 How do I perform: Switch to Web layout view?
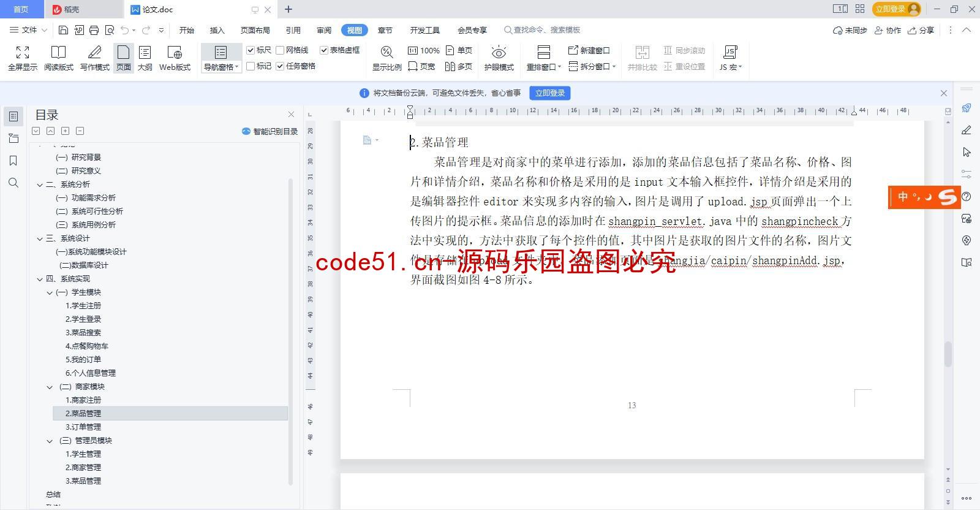[175, 58]
